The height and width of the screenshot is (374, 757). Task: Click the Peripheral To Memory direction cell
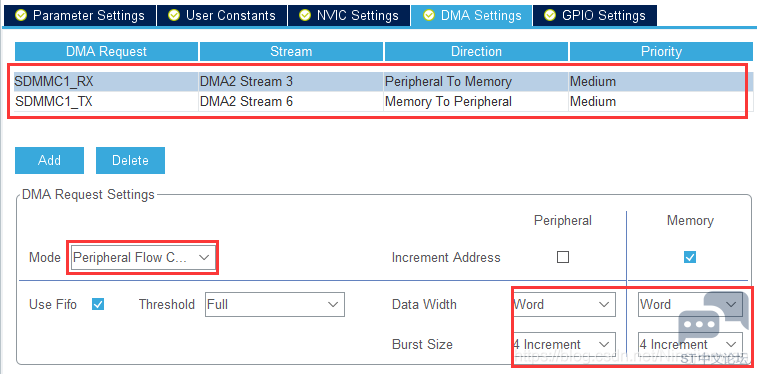coord(476,82)
